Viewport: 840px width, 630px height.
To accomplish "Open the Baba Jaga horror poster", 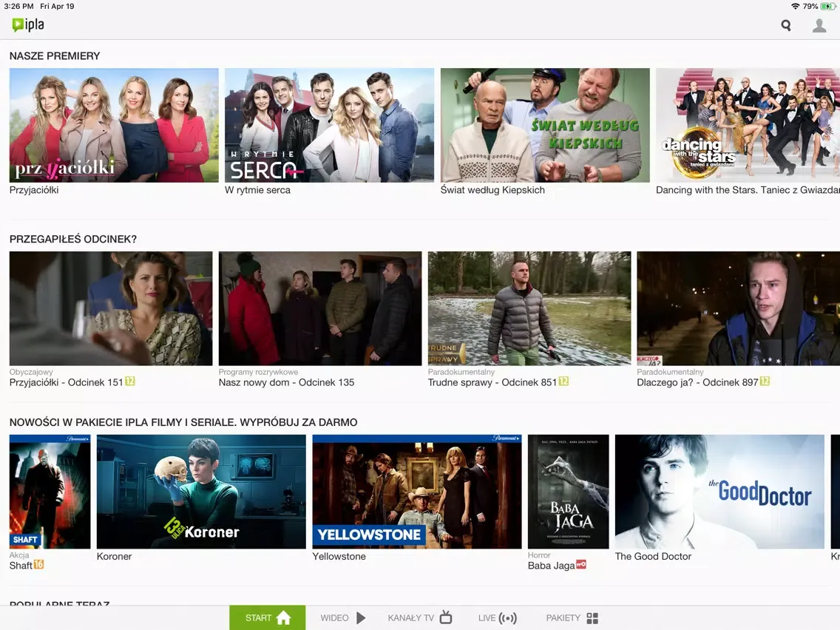I will click(569, 492).
